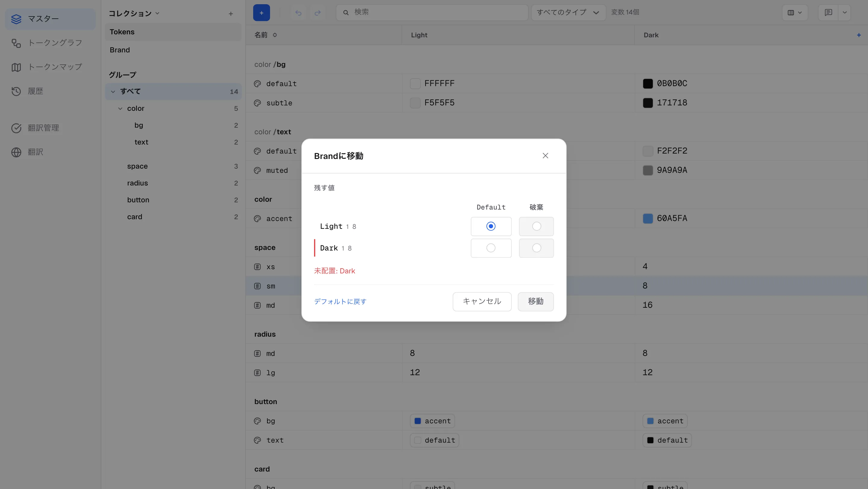Click the accent alias chip in Light column
This screenshot has height=489, width=868.
click(x=432, y=421)
